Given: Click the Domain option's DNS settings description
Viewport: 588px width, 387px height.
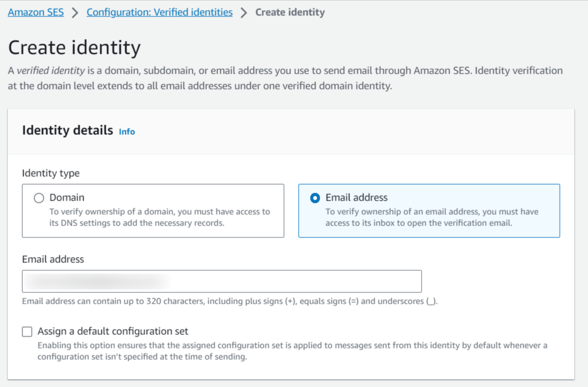Looking at the screenshot, I should (160, 217).
